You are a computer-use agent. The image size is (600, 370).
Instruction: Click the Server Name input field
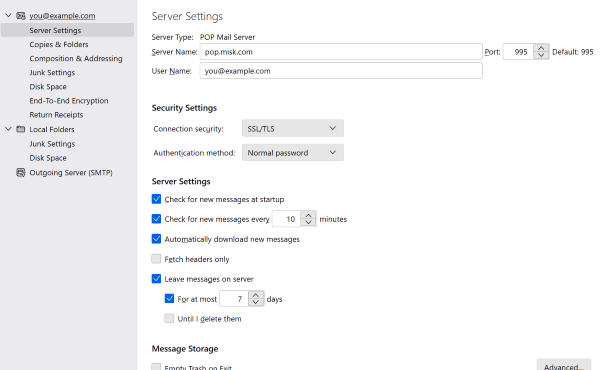click(341, 52)
